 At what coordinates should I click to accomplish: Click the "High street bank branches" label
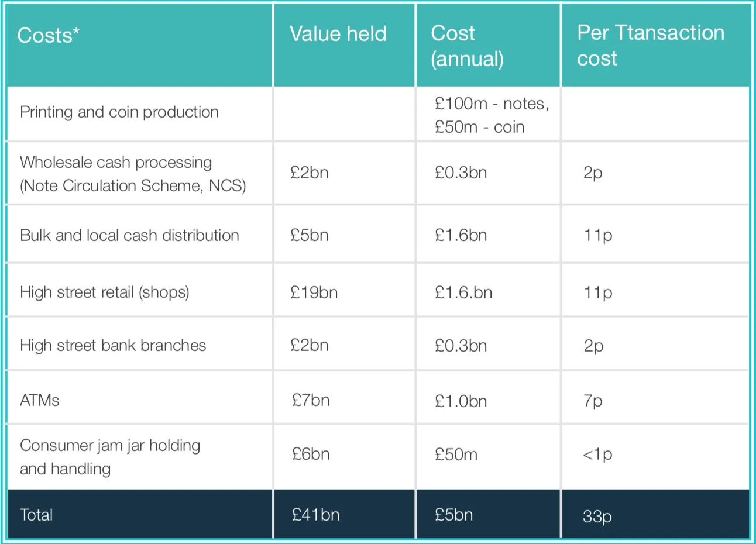[x=113, y=345]
